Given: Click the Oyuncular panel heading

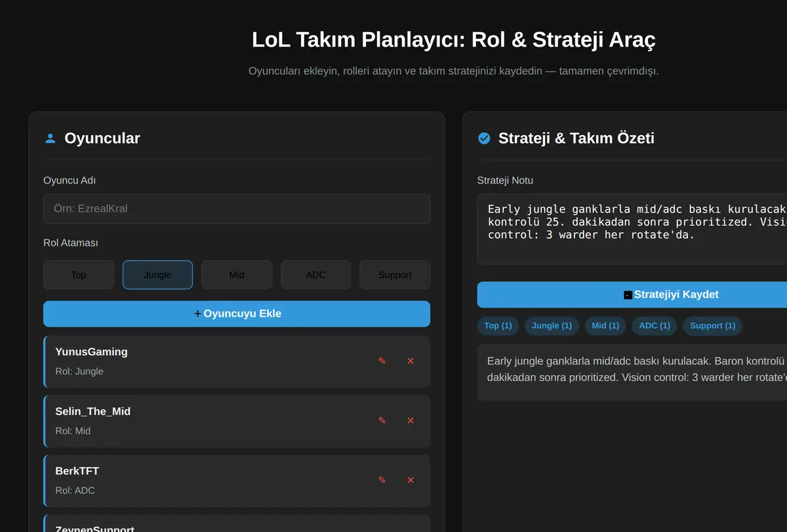Looking at the screenshot, I should coord(102,138).
